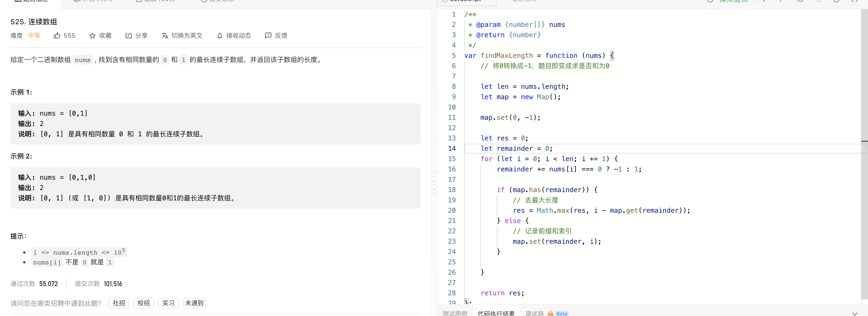868x316 pixels.
Task: Click the 提交次数 value 101,516
Action: coord(113,284)
